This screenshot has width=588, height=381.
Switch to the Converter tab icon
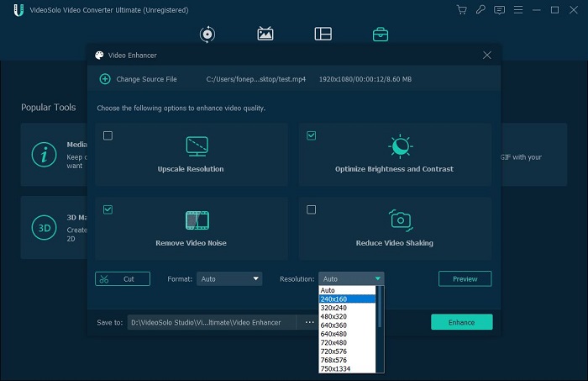coord(207,34)
